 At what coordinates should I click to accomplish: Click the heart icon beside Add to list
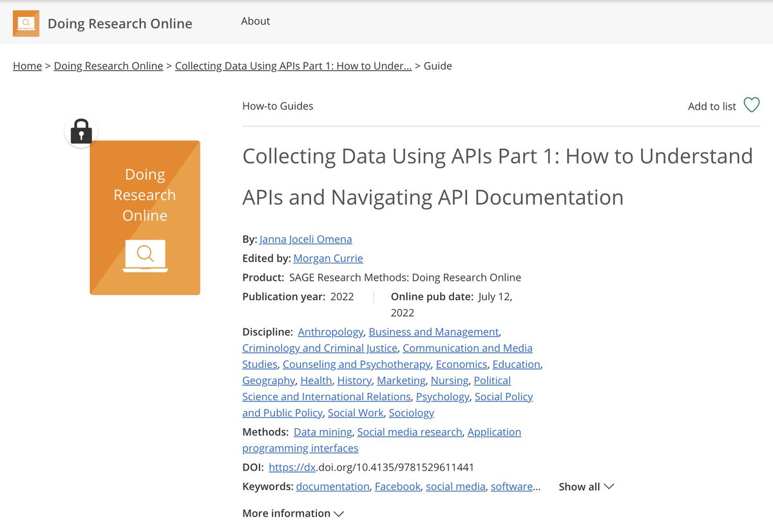tap(751, 105)
